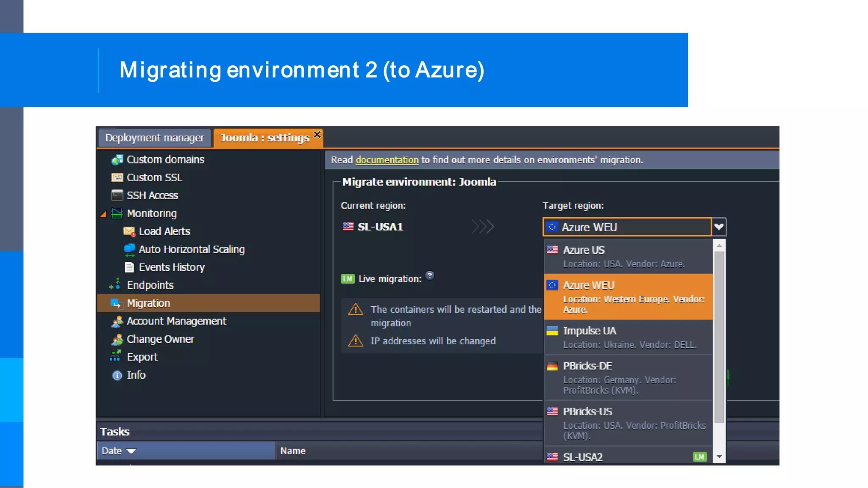The height and width of the screenshot is (488, 868).
Task: Select Monitoring section label
Action: 152,213
